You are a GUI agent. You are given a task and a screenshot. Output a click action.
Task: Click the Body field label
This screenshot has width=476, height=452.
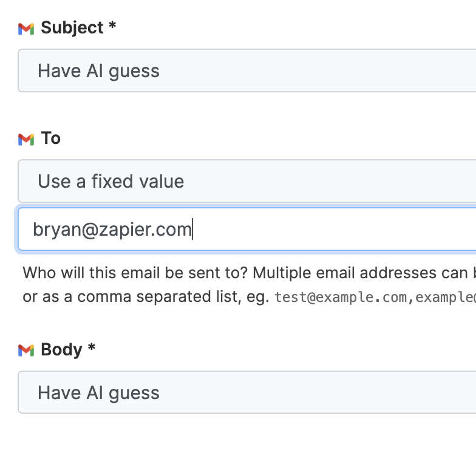coord(62,350)
